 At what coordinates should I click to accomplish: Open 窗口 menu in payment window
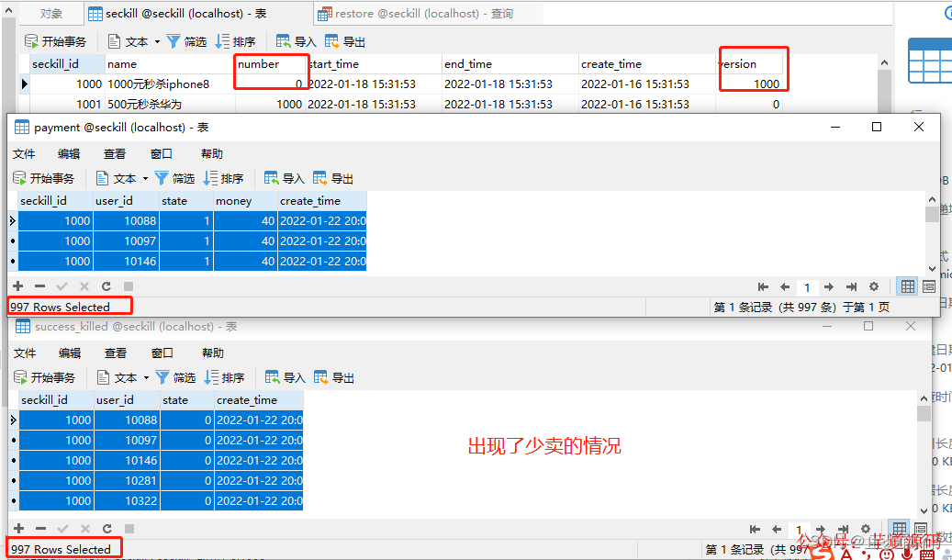point(162,153)
